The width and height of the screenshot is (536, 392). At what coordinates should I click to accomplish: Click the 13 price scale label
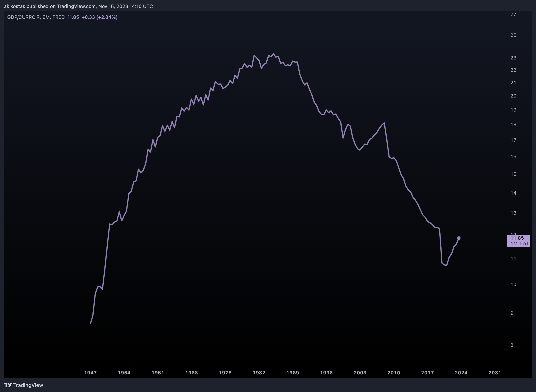(x=513, y=213)
